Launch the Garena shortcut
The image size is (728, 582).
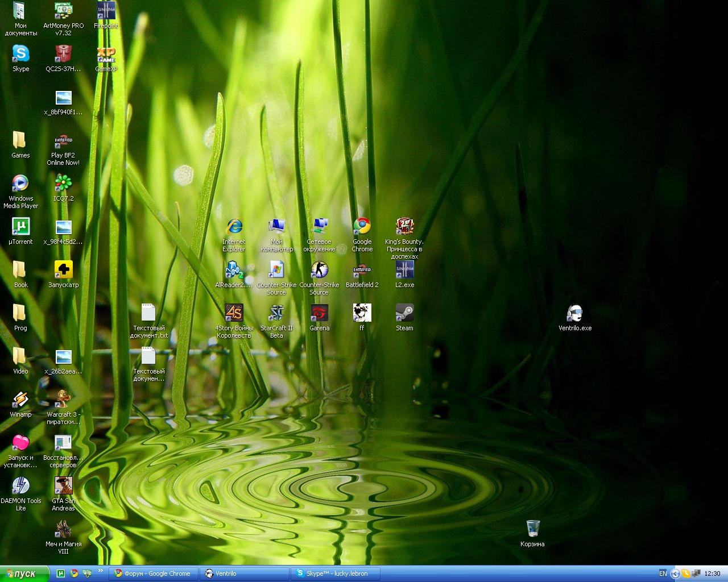319,318
